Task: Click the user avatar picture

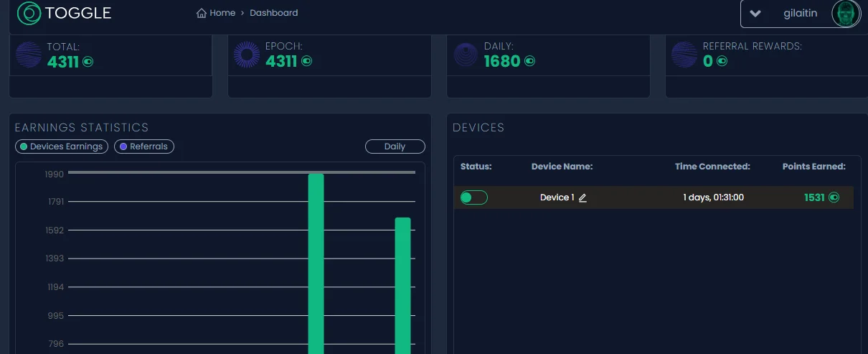Action: coord(846,13)
